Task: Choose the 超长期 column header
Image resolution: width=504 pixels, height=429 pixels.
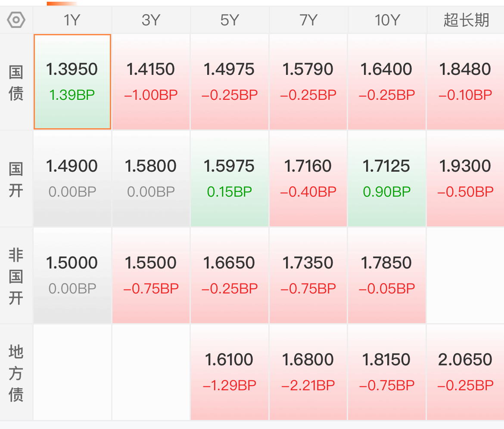Action: [466, 20]
